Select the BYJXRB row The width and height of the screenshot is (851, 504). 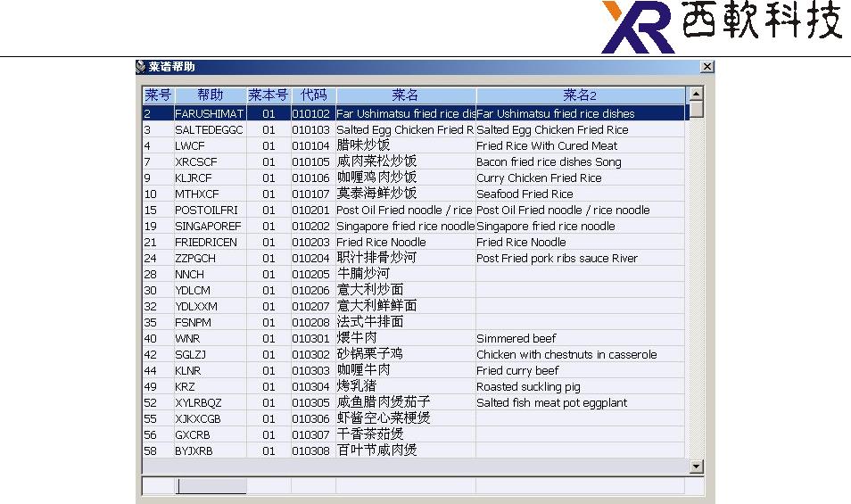click(414, 450)
